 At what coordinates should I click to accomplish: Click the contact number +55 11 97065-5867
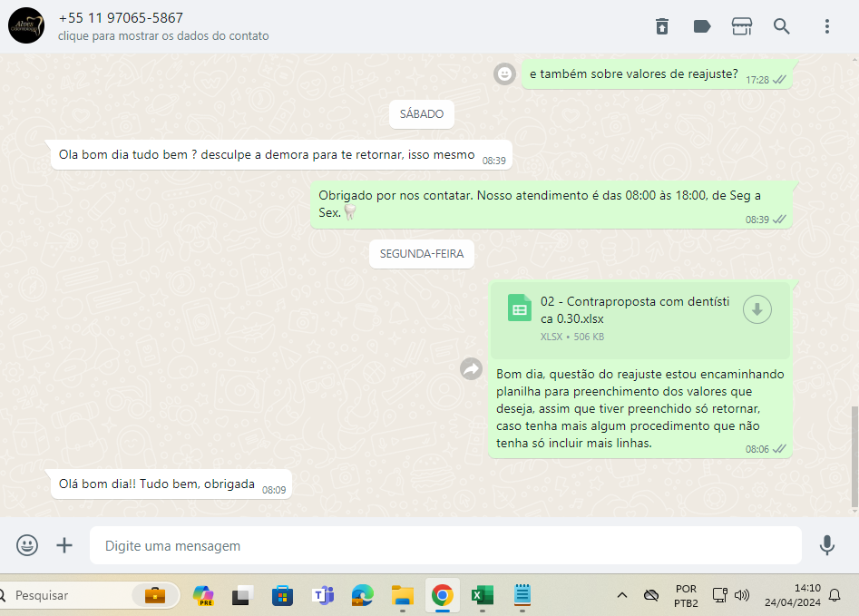coord(121,18)
